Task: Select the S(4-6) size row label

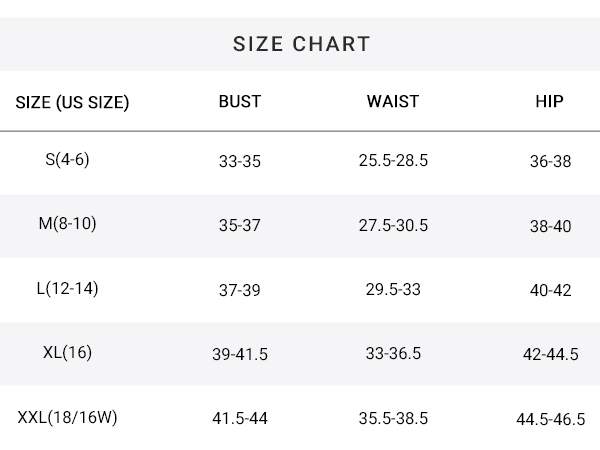Action: [x=67, y=160]
